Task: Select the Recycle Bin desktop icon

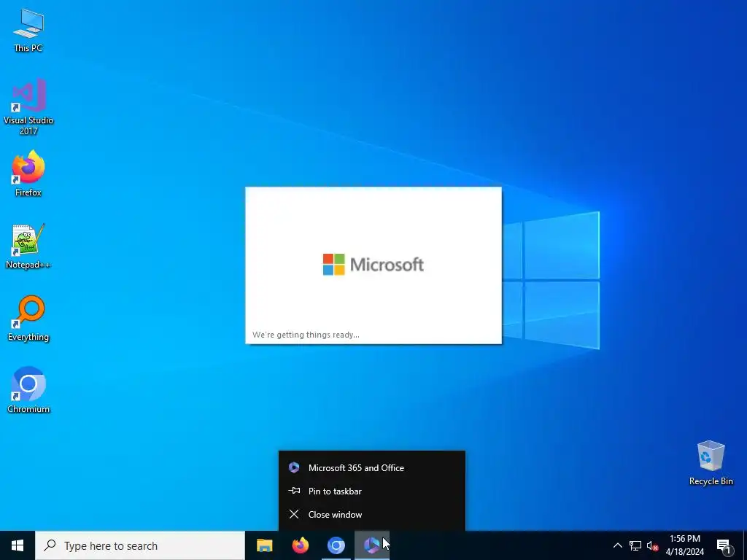Action: tap(711, 463)
